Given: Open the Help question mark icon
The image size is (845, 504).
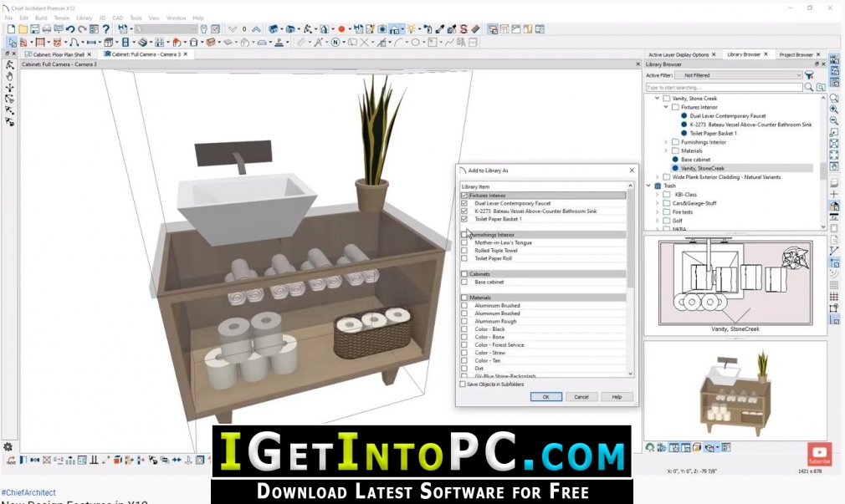Looking at the screenshot, I should pos(106,29).
